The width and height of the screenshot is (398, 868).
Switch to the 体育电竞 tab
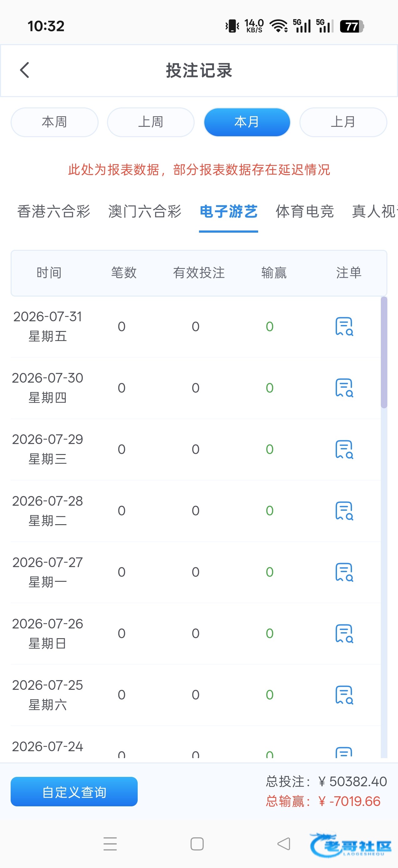[x=305, y=212]
